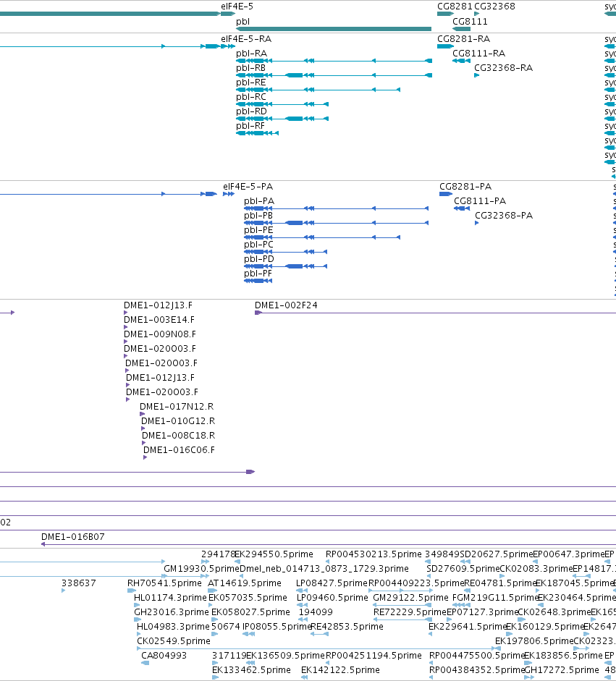616x681 pixels.
Task: Select the CG32368 gene label
Action: [x=495, y=6]
